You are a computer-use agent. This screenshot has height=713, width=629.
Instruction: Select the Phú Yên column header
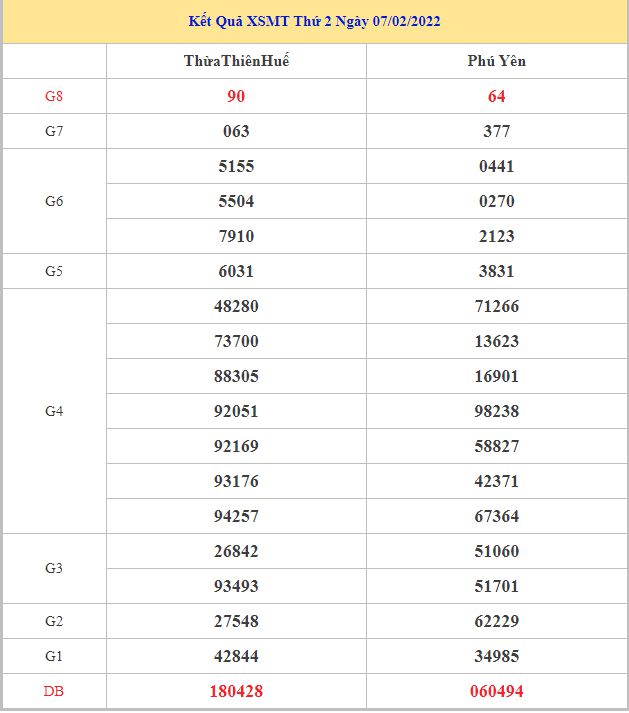tap(497, 61)
